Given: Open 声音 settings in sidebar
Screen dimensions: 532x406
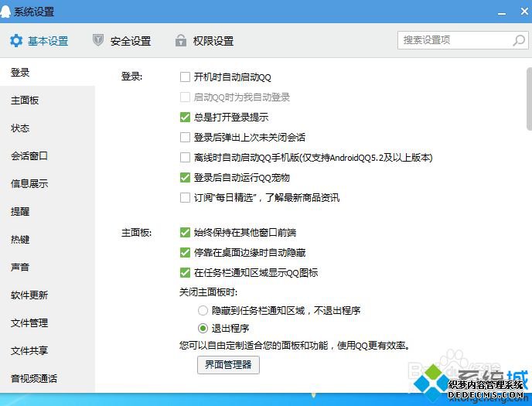Looking at the screenshot, I should pyautogui.click(x=47, y=267).
